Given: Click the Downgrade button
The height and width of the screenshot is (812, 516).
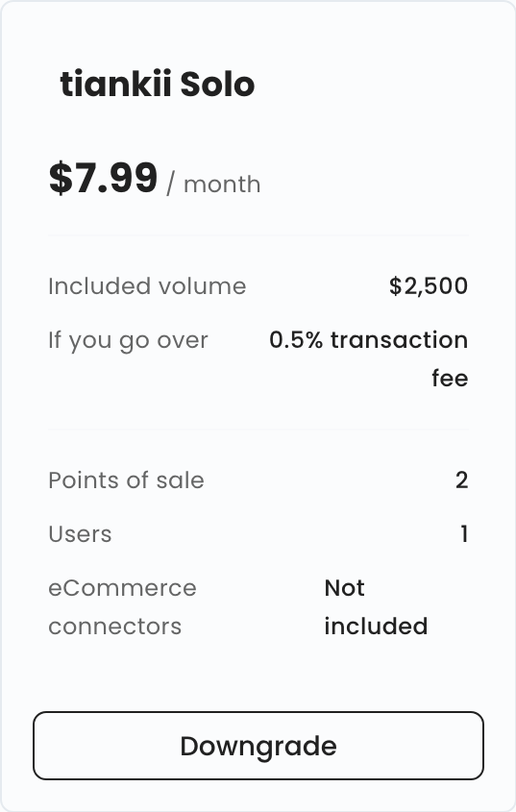Looking at the screenshot, I should pyautogui.click(x=258, y=745).
